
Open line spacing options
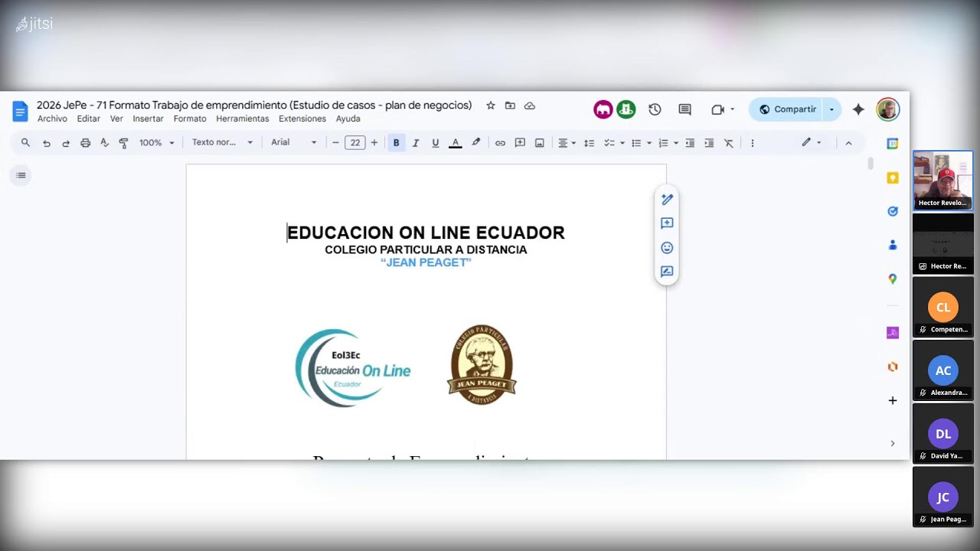click(589, 142)
